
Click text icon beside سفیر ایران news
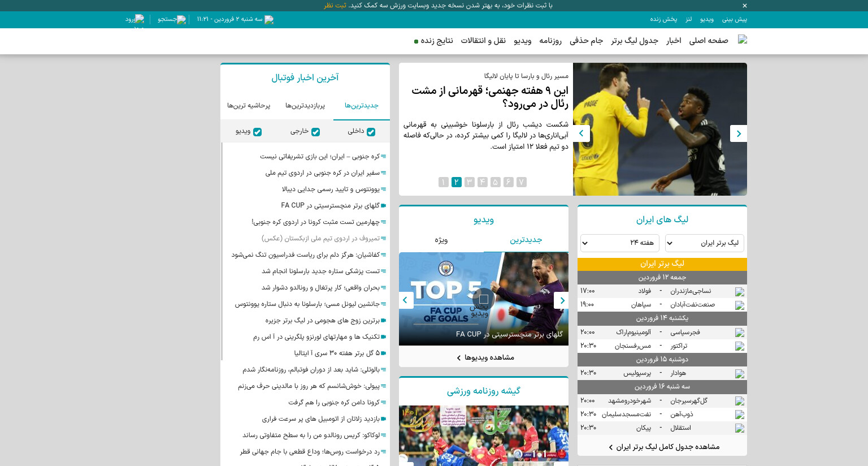(x=384, y=173)
